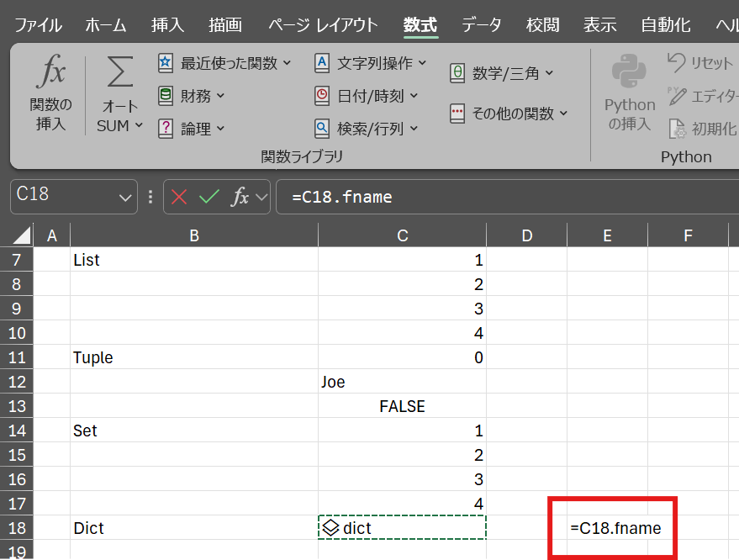Open the Financial (財務) functions menu
This screenshot has width=739, height=560.
coord(191,96)
